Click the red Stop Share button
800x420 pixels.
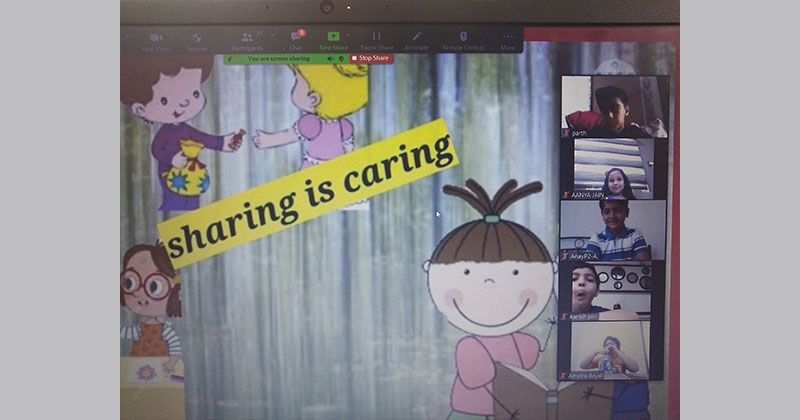click(x=372, y=59)
